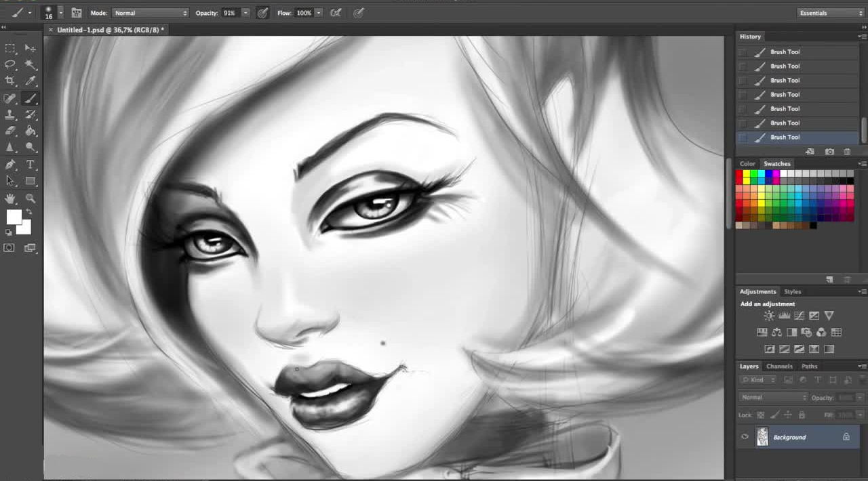This screenshot has width=868, height=481.
Task: Select the Zoom tool in toolbox
Action: (x=31, y=198)
